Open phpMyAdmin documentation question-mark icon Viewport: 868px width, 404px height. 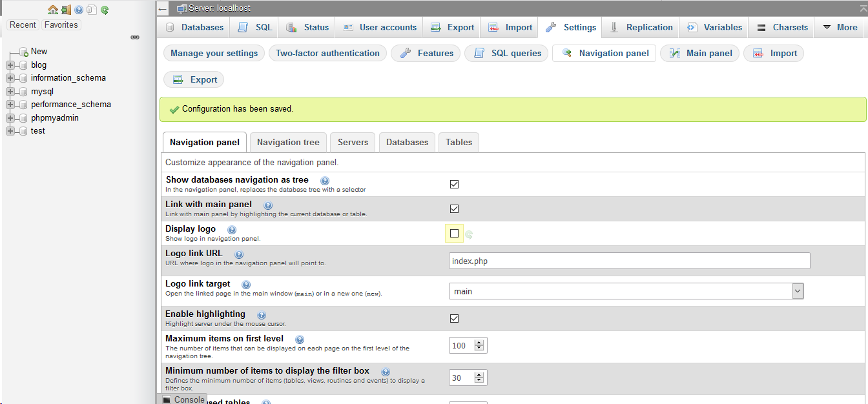pyautogui.click(x=79, y=9)
